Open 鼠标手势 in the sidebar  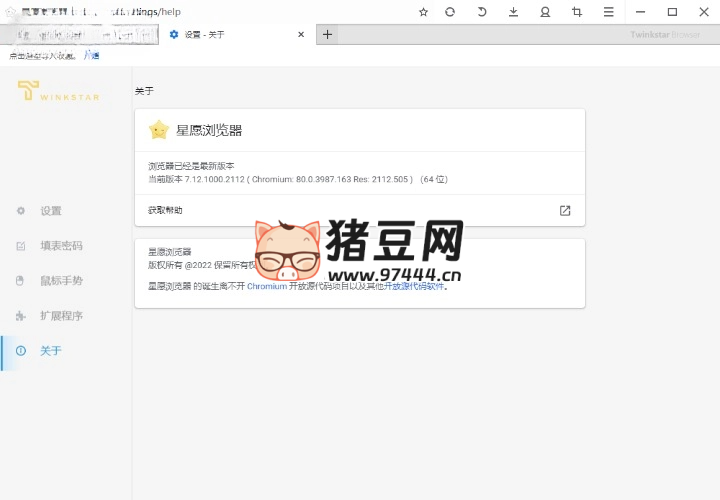pyautogui.click(x=61, y=281)
